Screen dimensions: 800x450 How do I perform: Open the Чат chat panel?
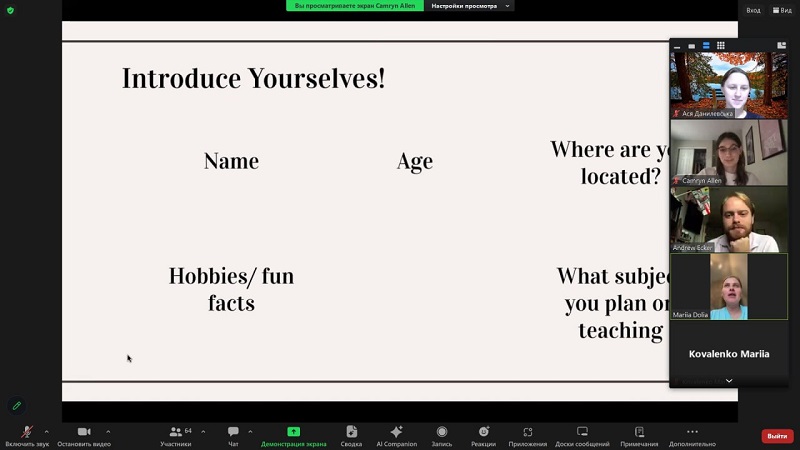[x=233, y=437]
